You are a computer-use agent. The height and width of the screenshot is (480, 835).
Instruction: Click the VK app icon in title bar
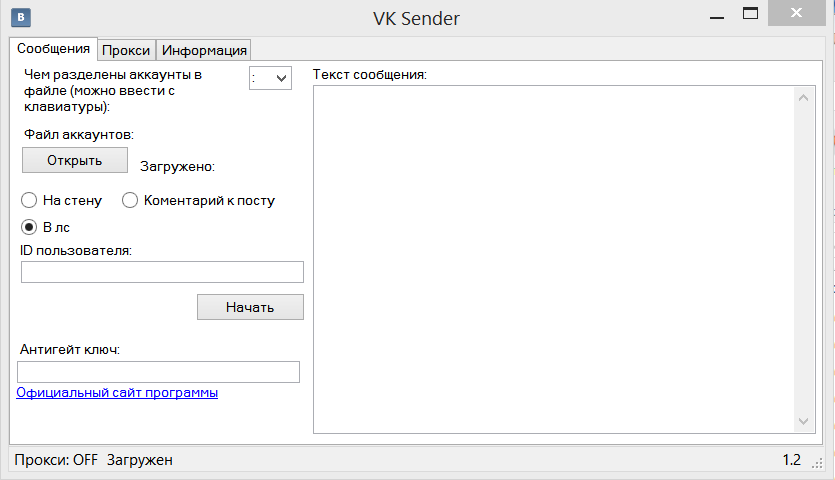(20, 17)
